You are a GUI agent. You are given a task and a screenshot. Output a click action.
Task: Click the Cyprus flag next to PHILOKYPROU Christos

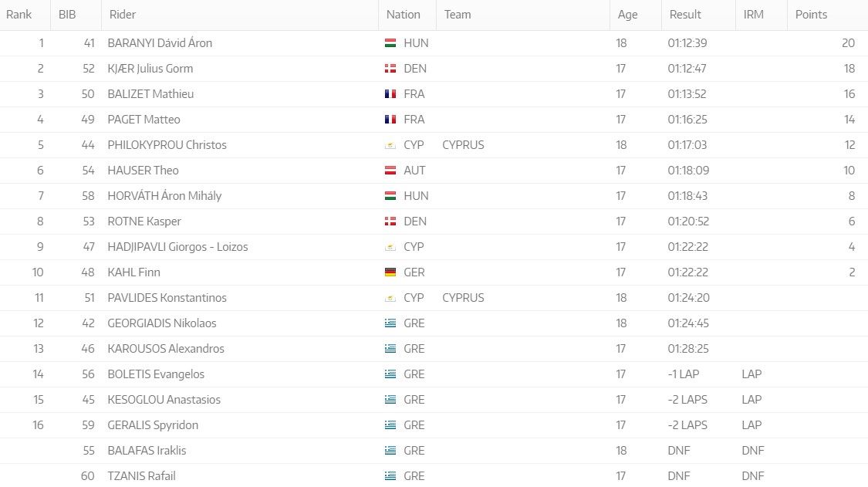point(390,145)
